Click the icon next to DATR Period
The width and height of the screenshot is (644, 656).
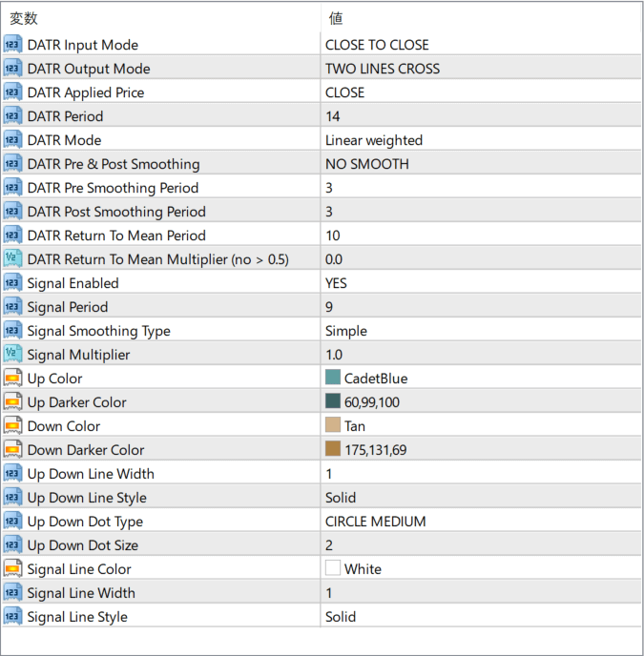pyautogui.click(x=12, y=116)
